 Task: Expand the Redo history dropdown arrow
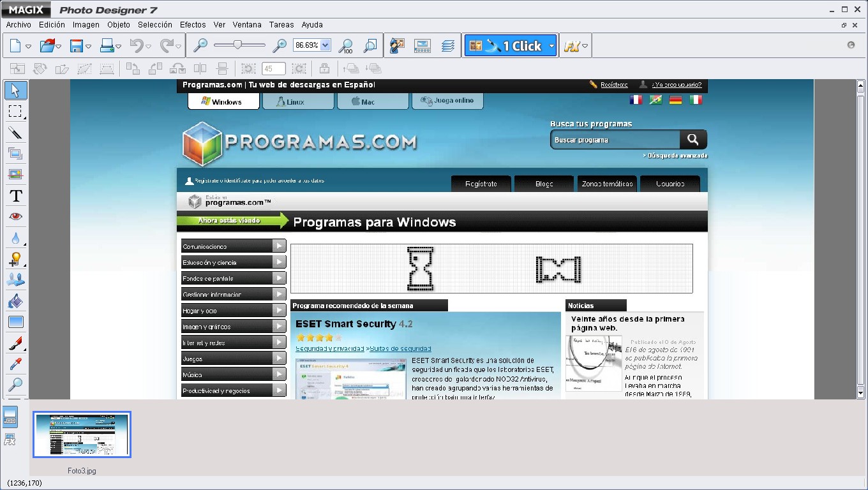tap(179, 47)
